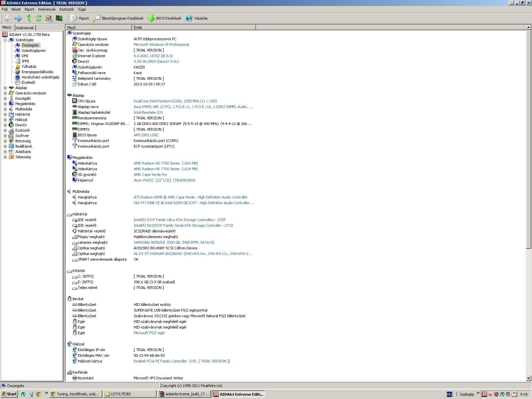The image size is (532, 399).
Task: Open the Riport menu
Action: tap(29, 9)
